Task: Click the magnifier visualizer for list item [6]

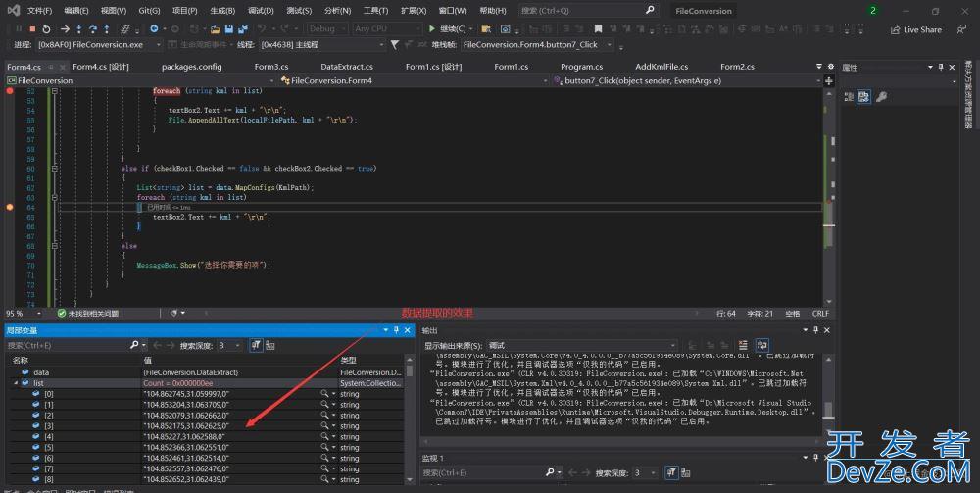Action: [324, 458]
